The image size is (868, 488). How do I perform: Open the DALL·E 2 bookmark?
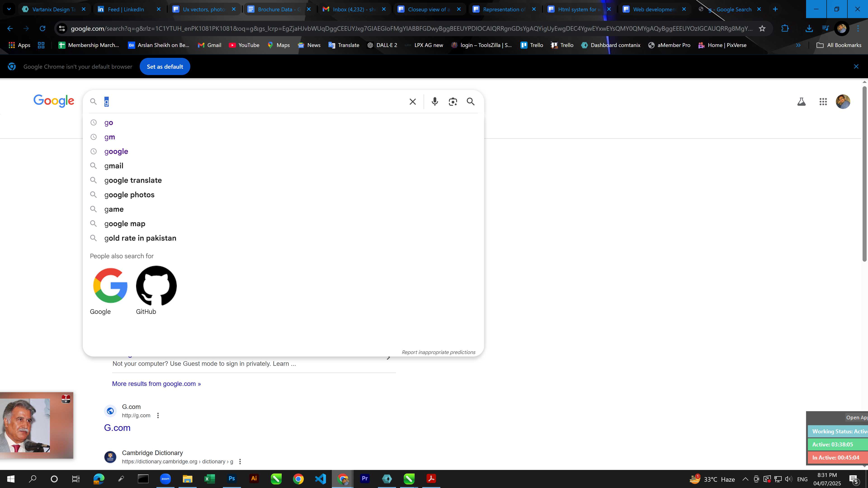click(x=382, y=45)
